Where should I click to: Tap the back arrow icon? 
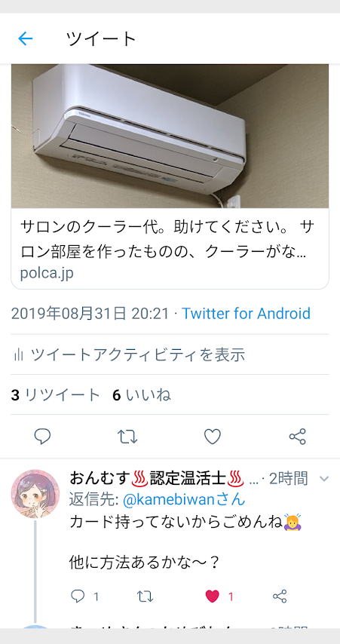[26, 38]
